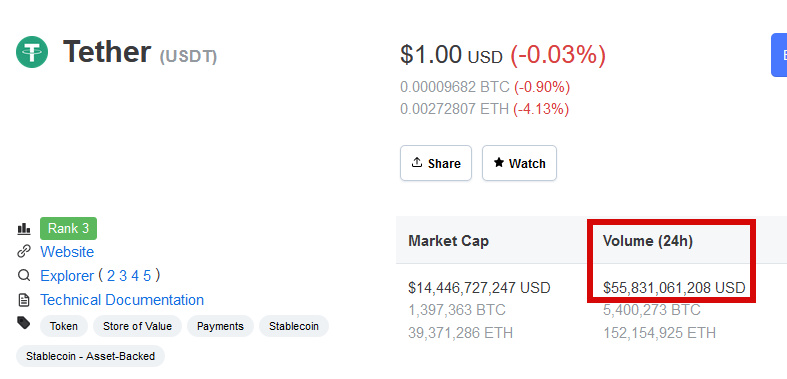Click the document icon beside Technical Documentation
This screenshot has width=787, height=379.
[24, 300]
